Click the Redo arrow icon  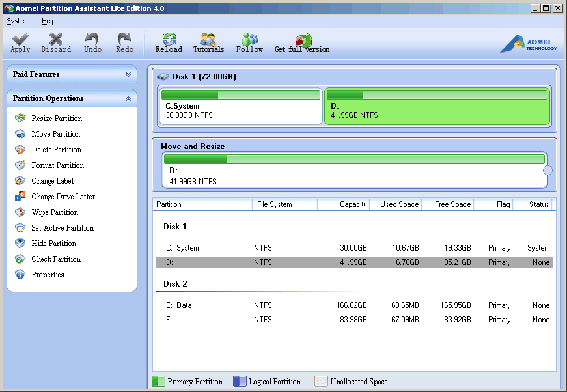pyautogui.click(x=124, y=38)
